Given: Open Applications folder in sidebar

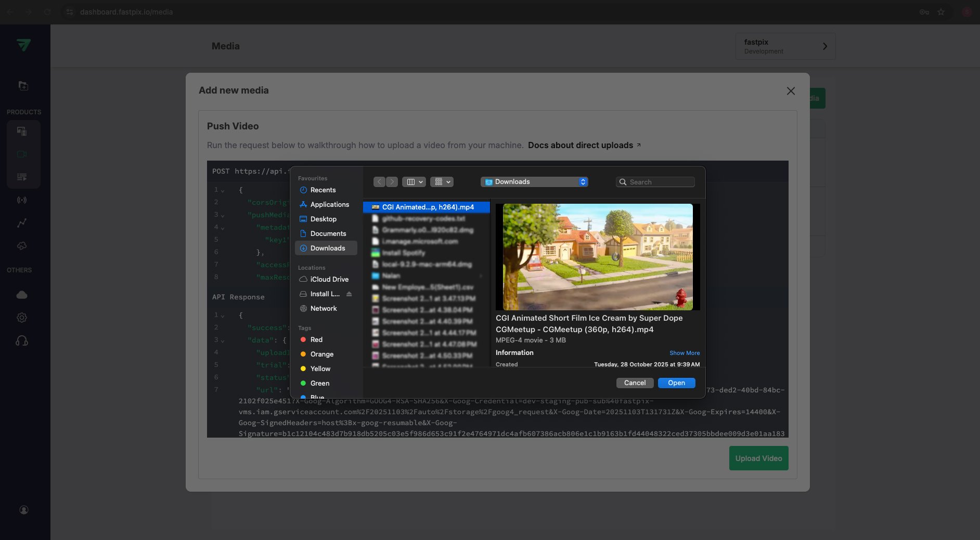Looking at the screenshot, I should point(329,205).
